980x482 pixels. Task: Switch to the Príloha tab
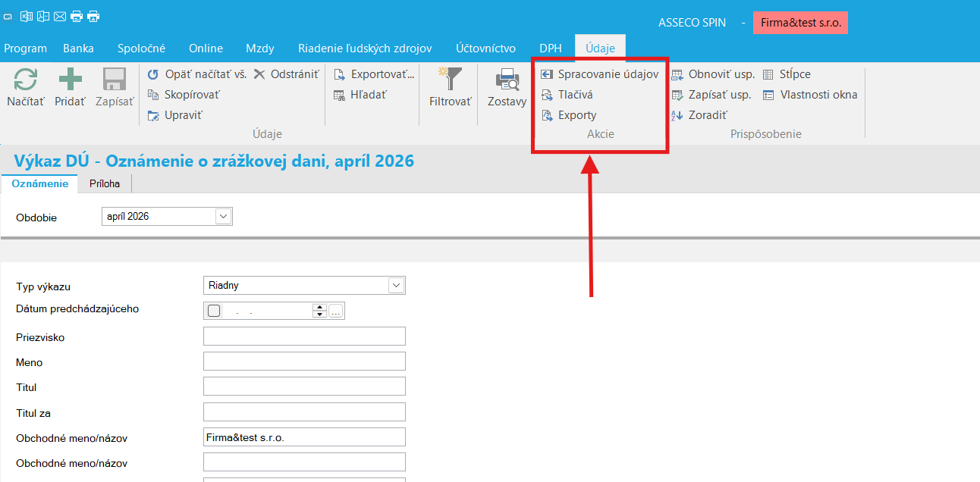coord(105,183)
